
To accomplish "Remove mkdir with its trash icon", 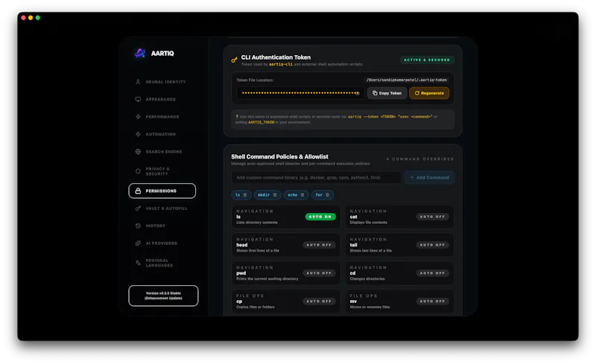I will [275, 195].
